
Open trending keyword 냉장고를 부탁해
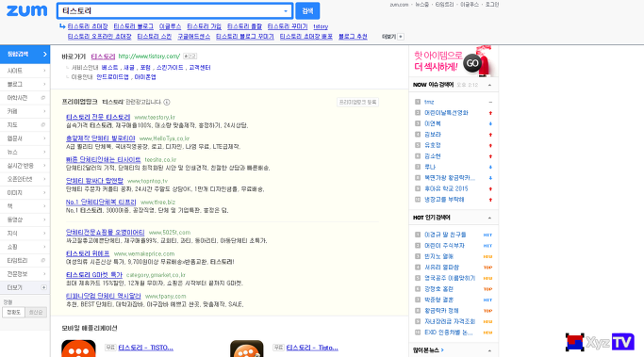[x=444, y=200]
